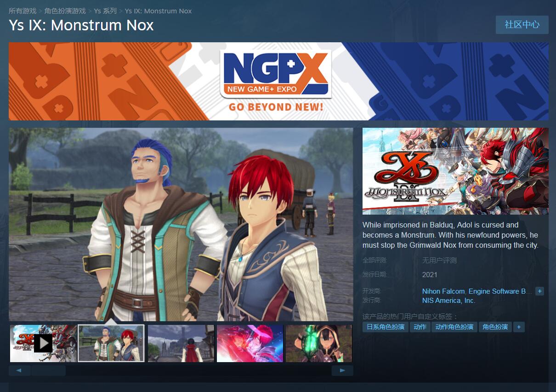Select the pink-red combat screenshot thumbnail

tap(250, 343)
